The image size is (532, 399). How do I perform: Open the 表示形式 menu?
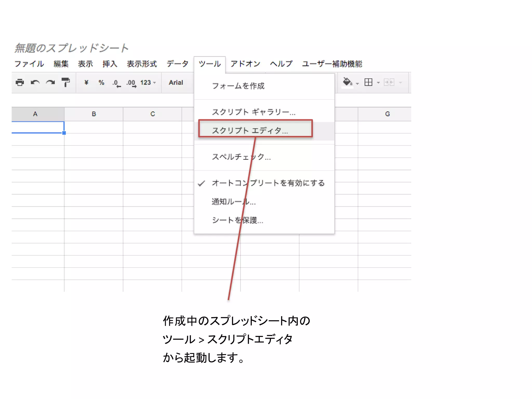point(142,64)
